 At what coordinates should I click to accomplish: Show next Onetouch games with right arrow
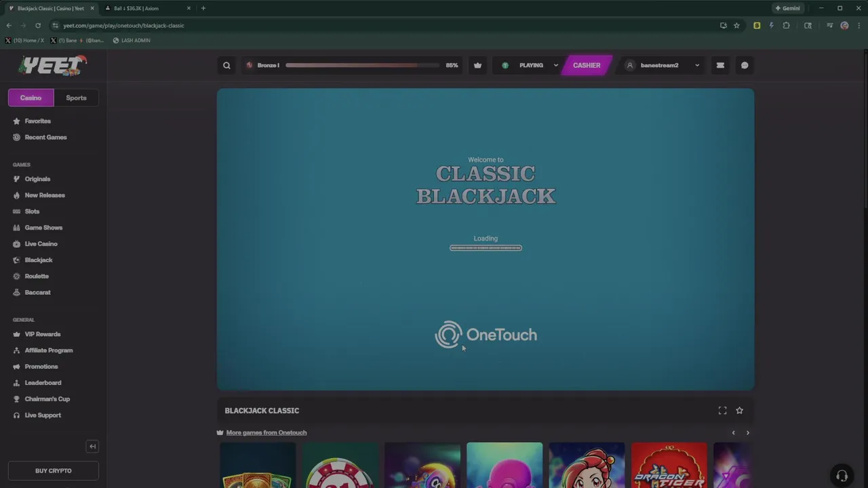click(748, 432)
